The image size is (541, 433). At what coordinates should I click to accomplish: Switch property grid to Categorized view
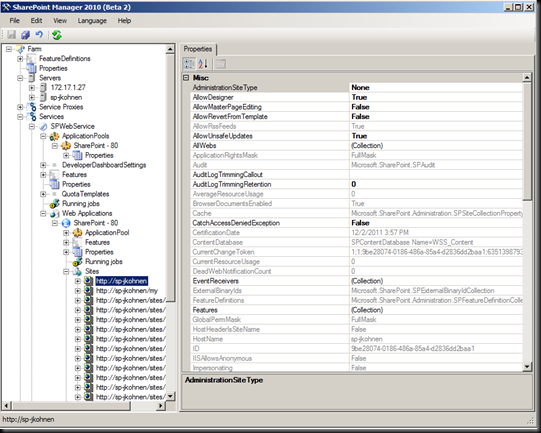tap(189, 63)
